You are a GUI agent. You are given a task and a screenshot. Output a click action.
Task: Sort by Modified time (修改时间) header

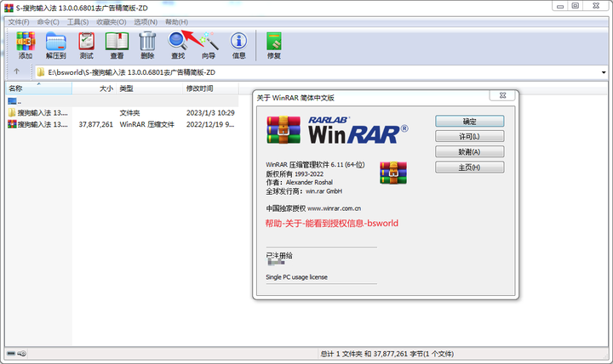pyautogui.click(x=210, y=88)
